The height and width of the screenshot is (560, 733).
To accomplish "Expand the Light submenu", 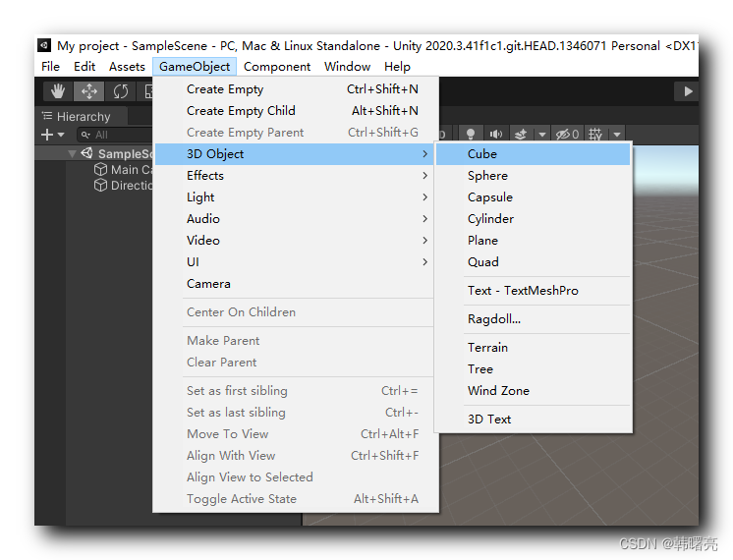I will click(296, 197).
